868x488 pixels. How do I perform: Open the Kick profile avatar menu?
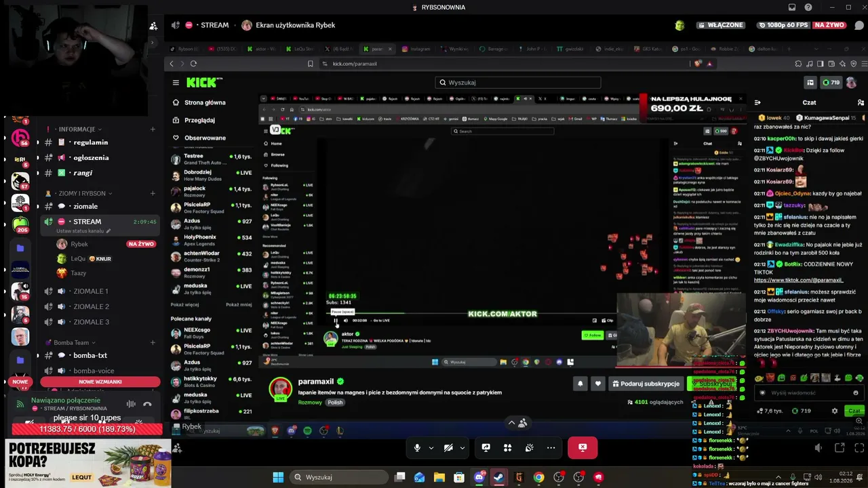point(851,83)
